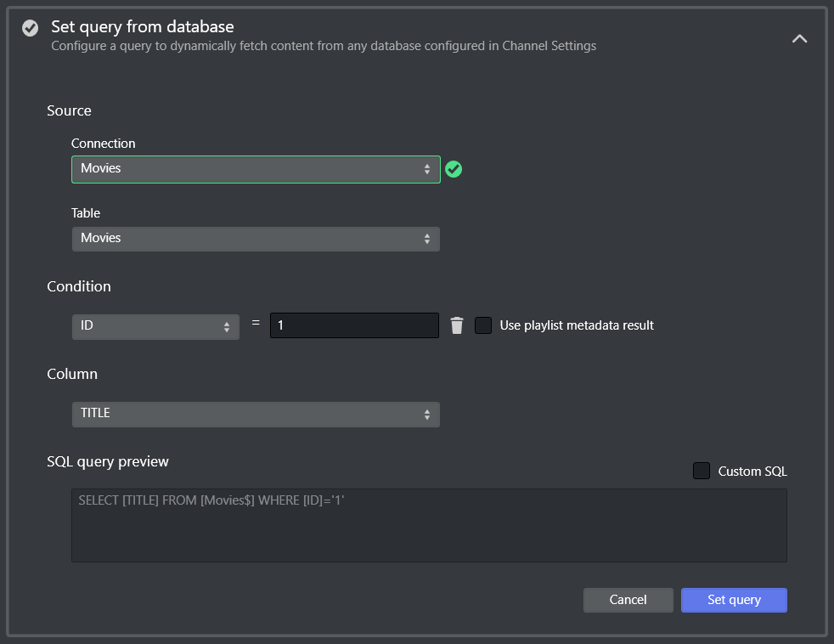Open the Table dropdown
The image size is (834, 644).
[x=255, y=239]
